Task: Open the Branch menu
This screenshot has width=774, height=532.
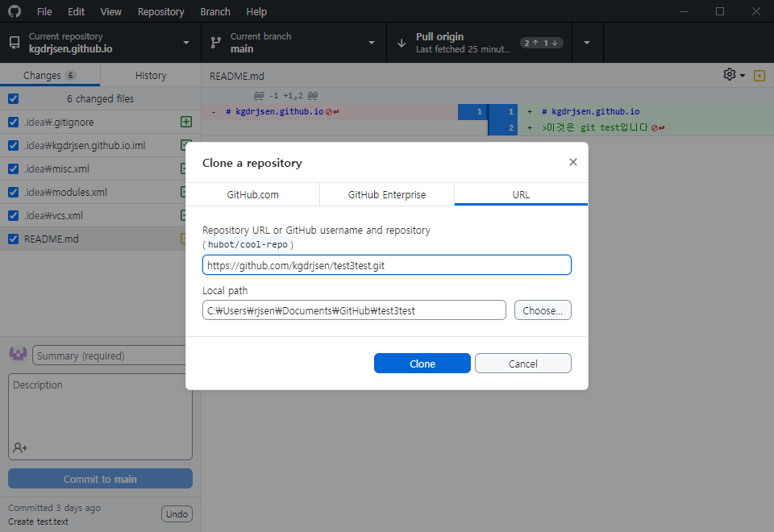Action: [x=215, y=11]
